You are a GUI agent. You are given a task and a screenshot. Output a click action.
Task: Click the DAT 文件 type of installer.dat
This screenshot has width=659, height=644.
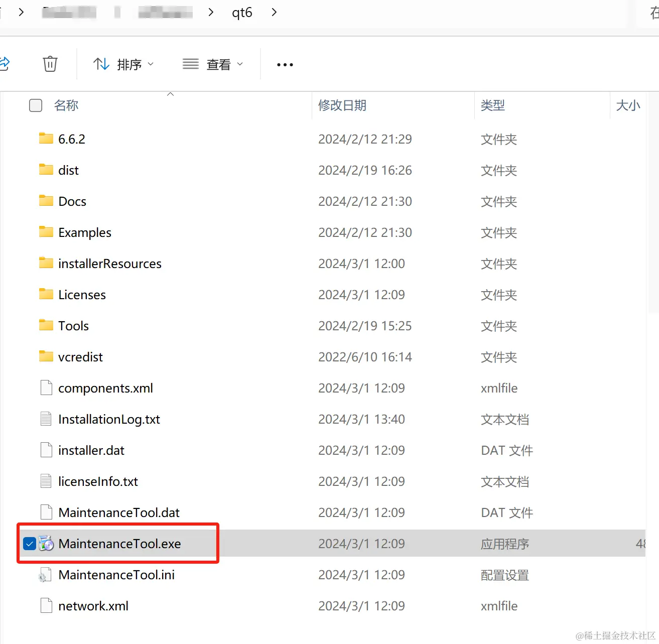point(507,451)
